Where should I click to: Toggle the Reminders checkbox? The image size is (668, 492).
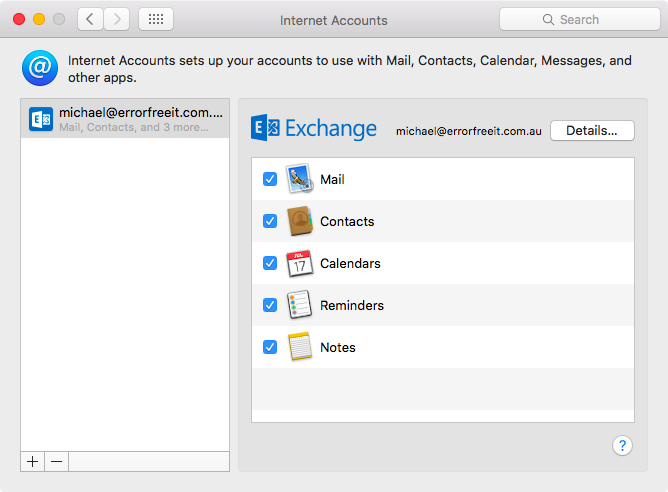click(x=270, y=305)
